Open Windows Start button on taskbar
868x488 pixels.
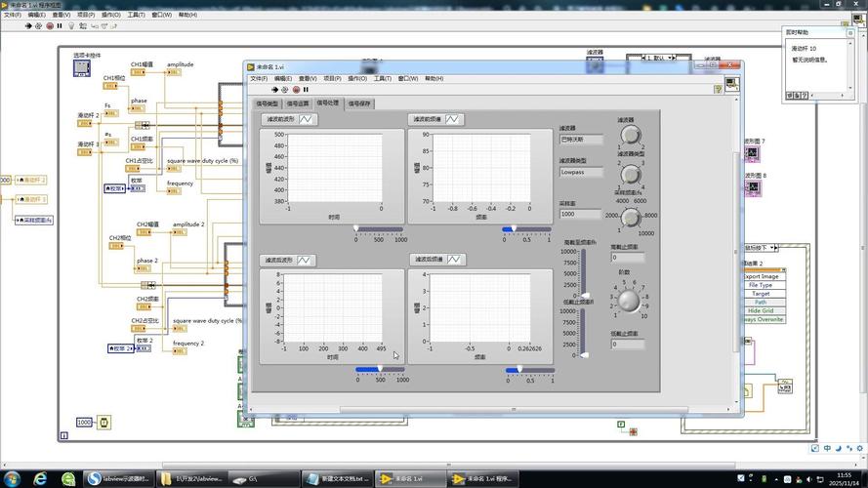(x=12, y=478)
